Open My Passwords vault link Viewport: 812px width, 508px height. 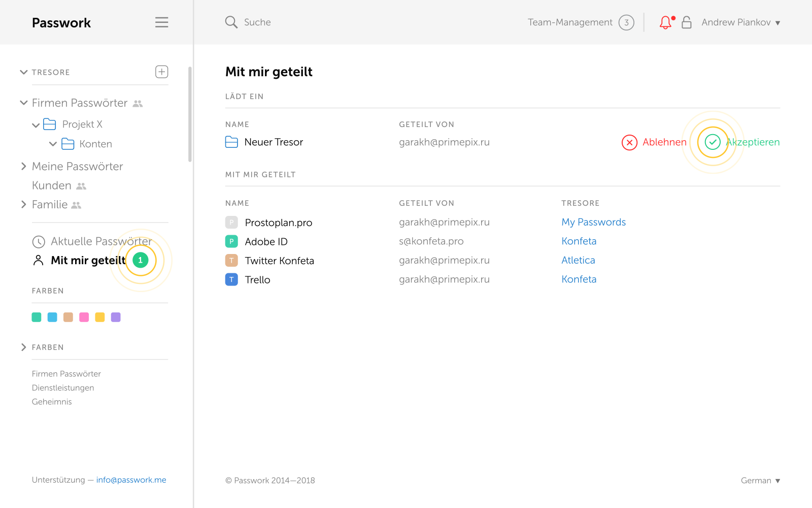tap(593, 222)
